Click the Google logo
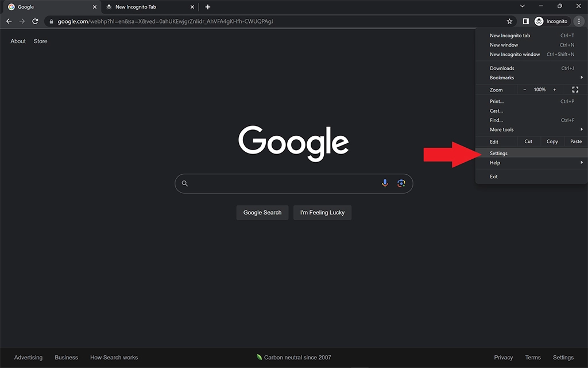The width and height of the screenshot is (588, 368). click(293, 143)
